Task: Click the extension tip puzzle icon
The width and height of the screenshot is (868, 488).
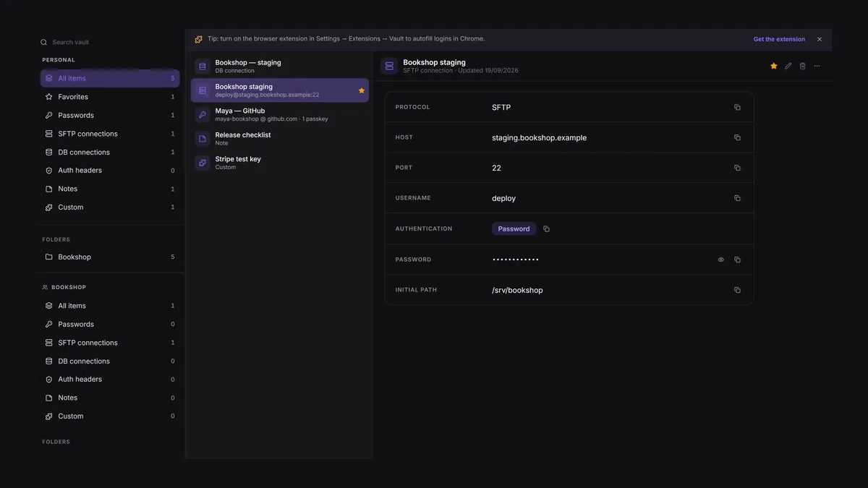Action: pyautogui.click(x=199, y=39)
